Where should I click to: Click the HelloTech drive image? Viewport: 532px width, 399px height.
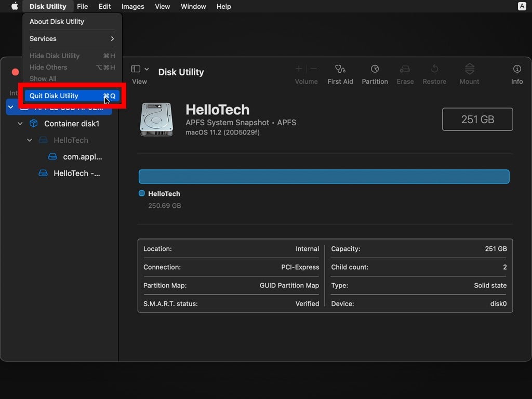pos(156,119)
